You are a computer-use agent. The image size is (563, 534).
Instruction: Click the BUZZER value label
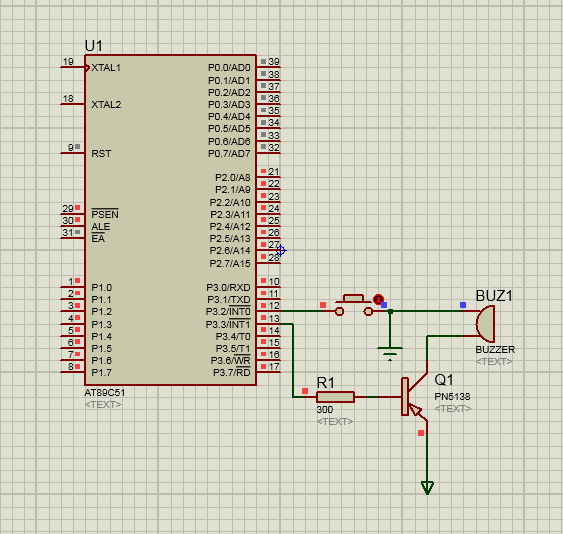coord(495,349)
